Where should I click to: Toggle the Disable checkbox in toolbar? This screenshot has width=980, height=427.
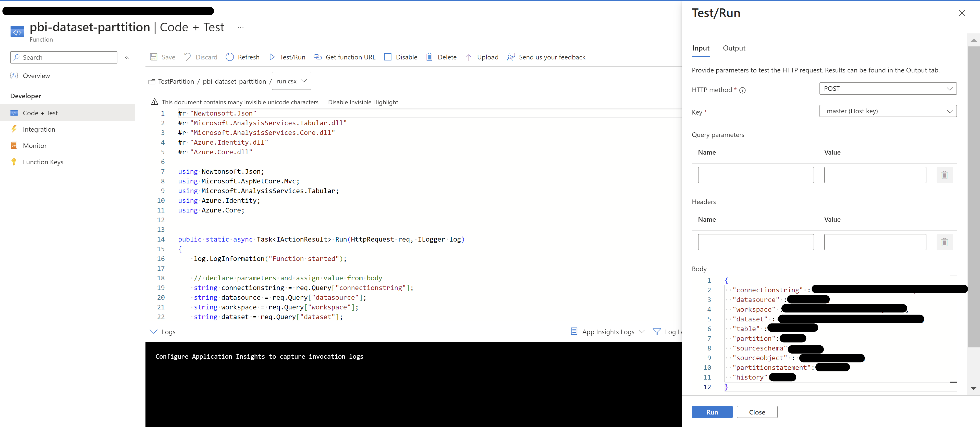pos(388,57)
